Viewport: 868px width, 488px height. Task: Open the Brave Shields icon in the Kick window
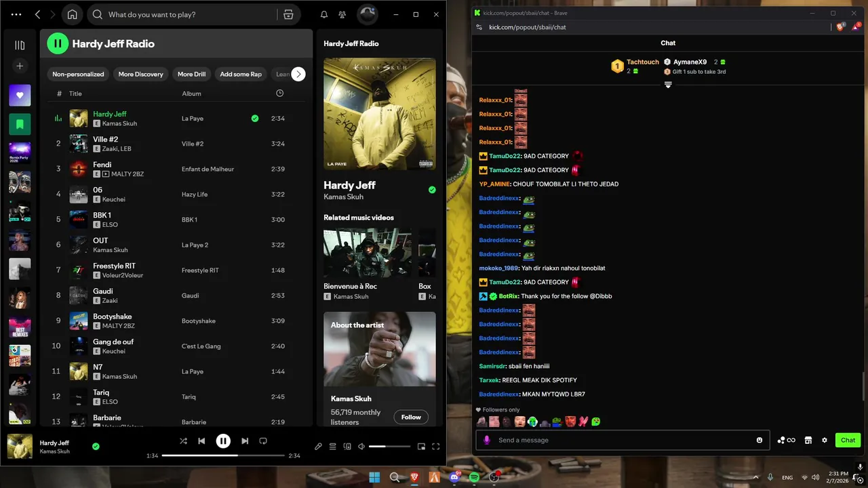coord(841,27)
